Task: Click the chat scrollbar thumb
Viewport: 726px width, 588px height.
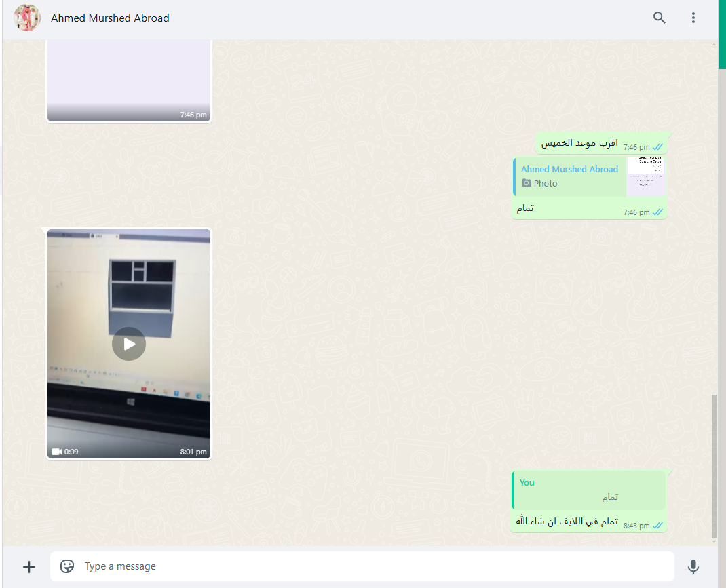Action: [x=714, y=467]
